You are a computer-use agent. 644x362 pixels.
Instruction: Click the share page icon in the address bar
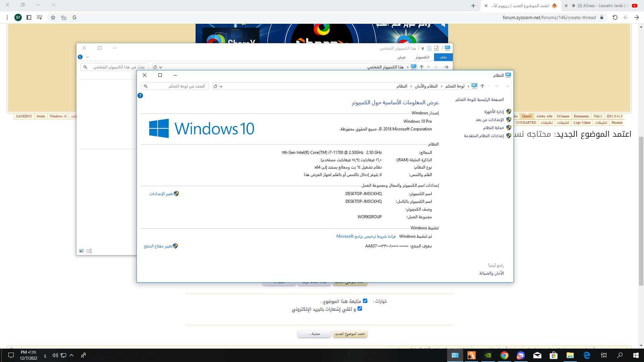click(x=64, y=17)
